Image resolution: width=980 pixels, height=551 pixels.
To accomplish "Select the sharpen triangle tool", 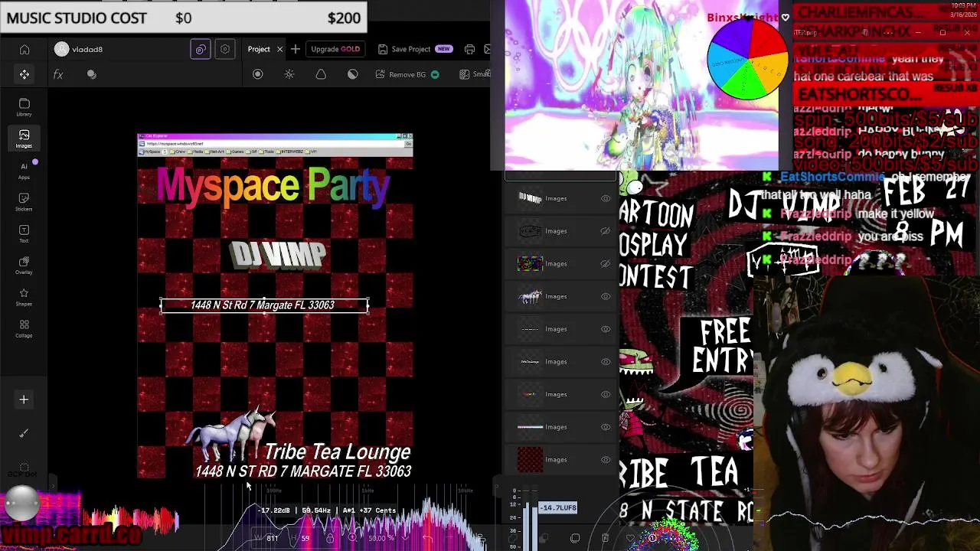I will [x=321, y=74].
